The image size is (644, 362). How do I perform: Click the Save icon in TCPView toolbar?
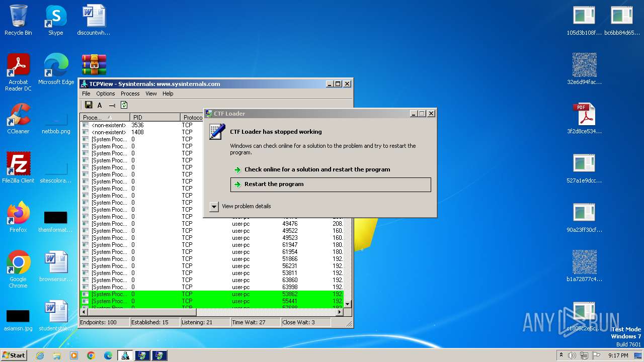(89, 105)
